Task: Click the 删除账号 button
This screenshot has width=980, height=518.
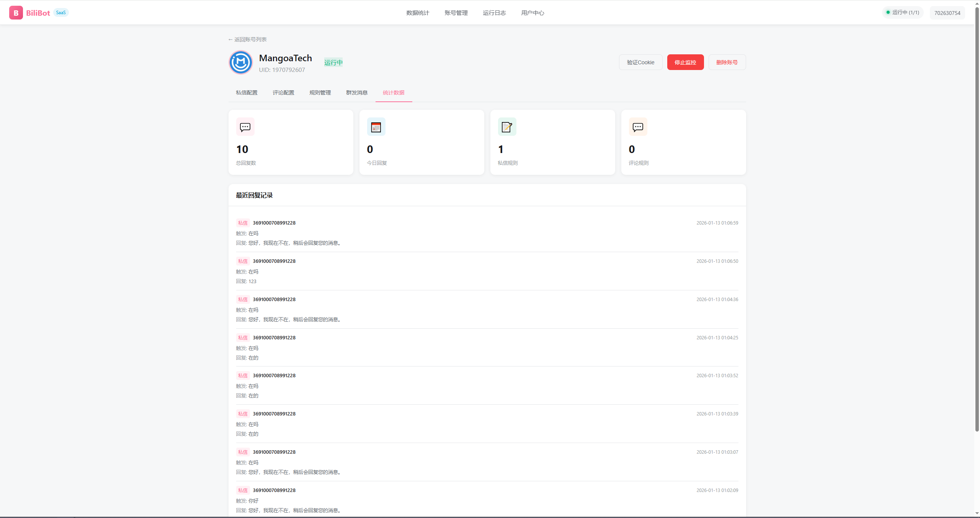Action: click(727, 62)
